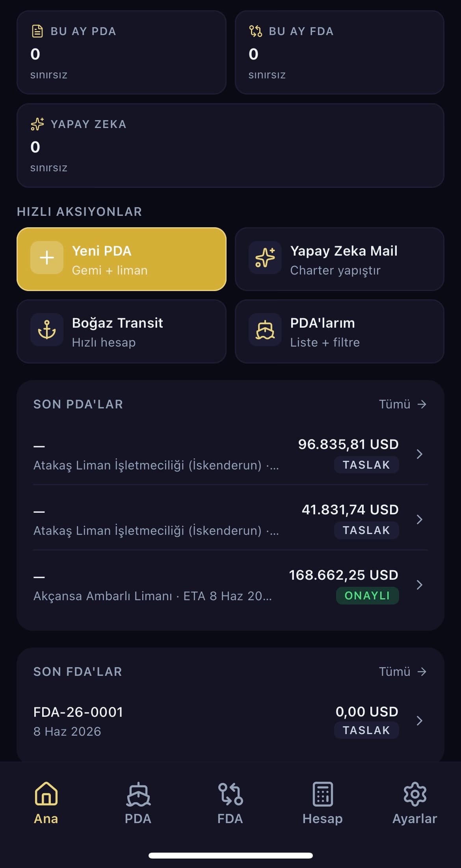Open the 168.662,25 USD entry chevron

(x=419, y=585)
